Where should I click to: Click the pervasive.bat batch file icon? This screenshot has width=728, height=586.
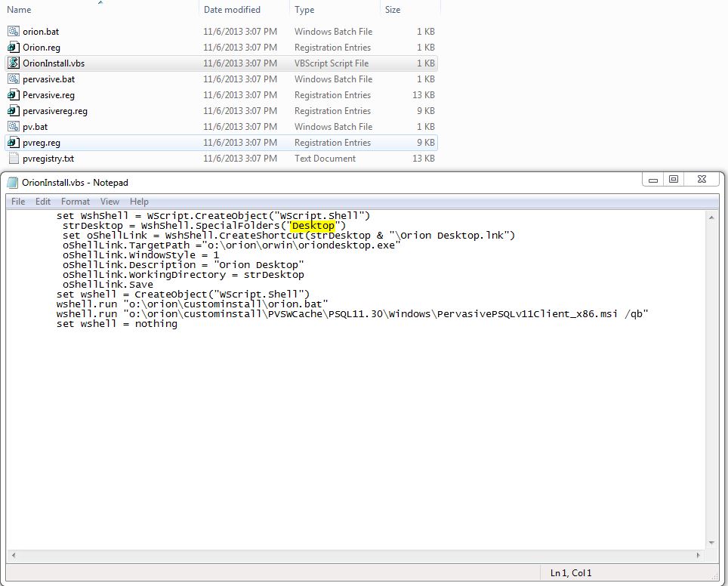(14, 79)
